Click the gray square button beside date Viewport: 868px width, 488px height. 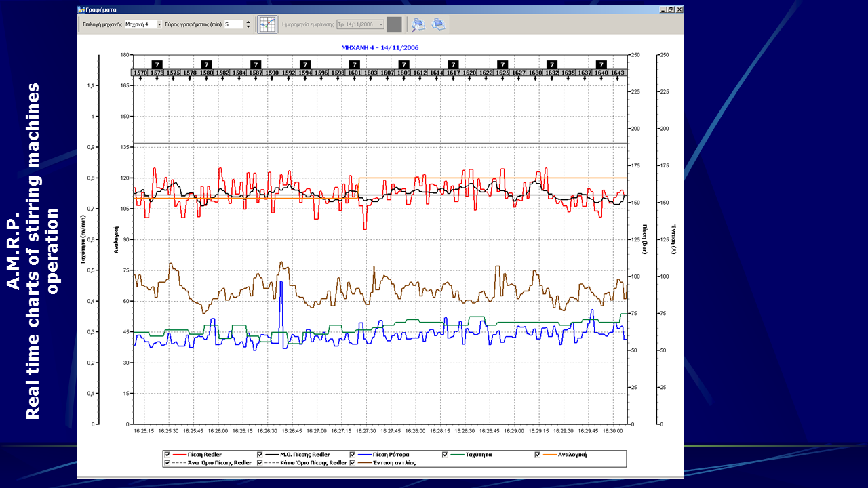pyautogui.click(x=394, y=24)
